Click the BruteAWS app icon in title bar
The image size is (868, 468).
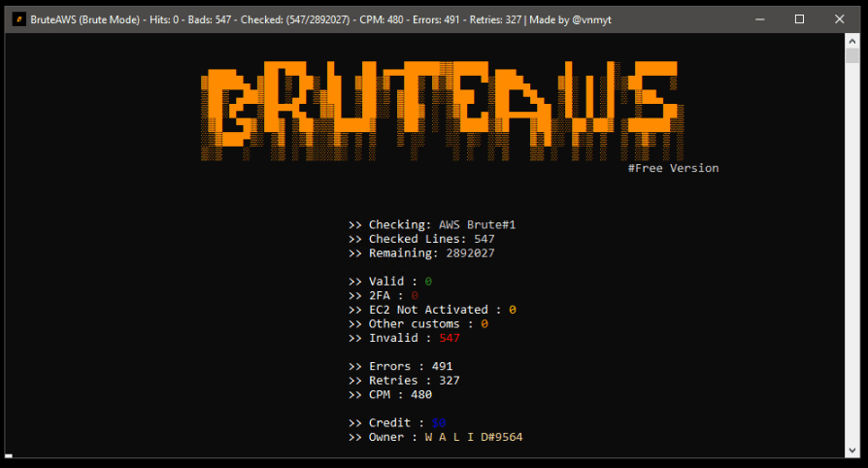click(18, 19)
